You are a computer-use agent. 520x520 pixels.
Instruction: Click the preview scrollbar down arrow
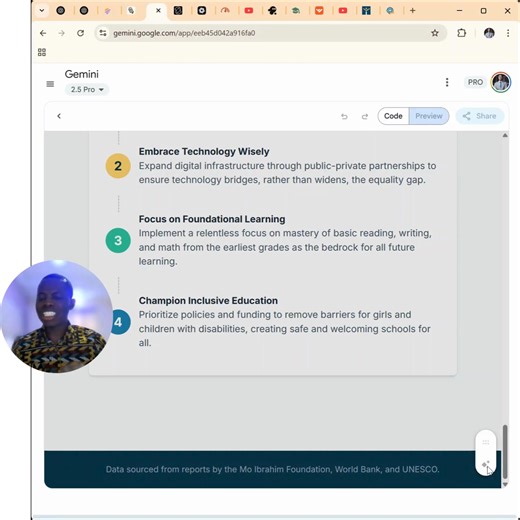[505, 484]
